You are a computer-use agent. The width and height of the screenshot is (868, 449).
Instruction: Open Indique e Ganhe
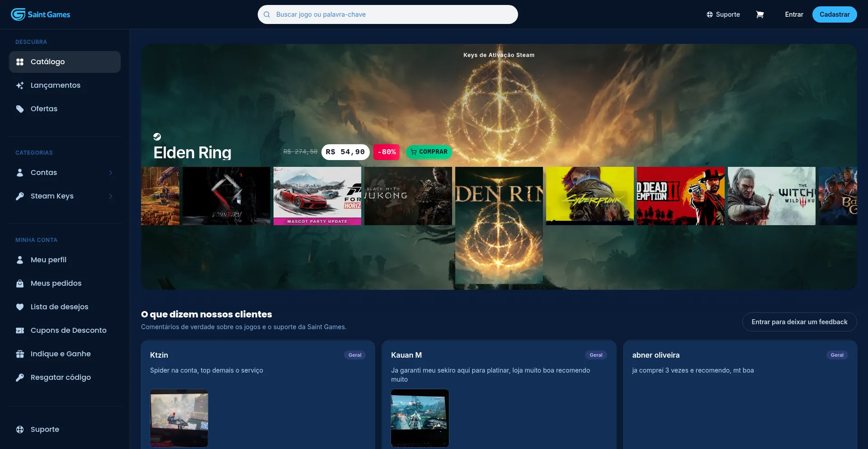pos(65,354)
